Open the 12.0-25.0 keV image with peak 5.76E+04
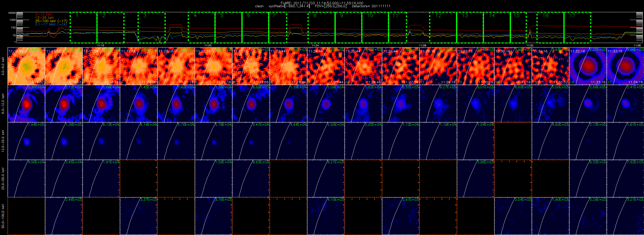Image resolution: width=644 pixels, height=235 pixels. (176, 141)
